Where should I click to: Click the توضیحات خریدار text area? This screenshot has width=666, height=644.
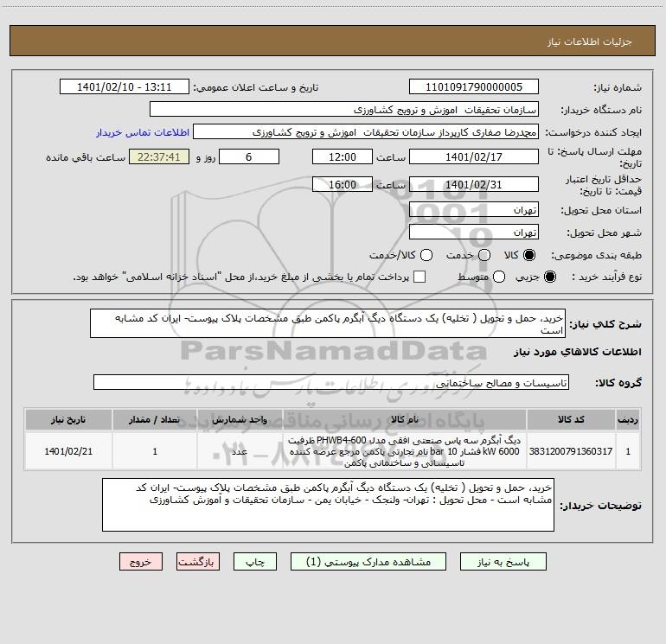tap(328, 505)
